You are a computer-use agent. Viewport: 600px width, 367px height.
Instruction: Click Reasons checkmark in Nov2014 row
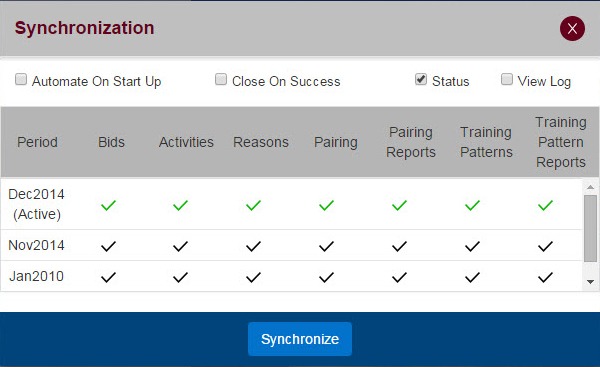click(253, 246)
